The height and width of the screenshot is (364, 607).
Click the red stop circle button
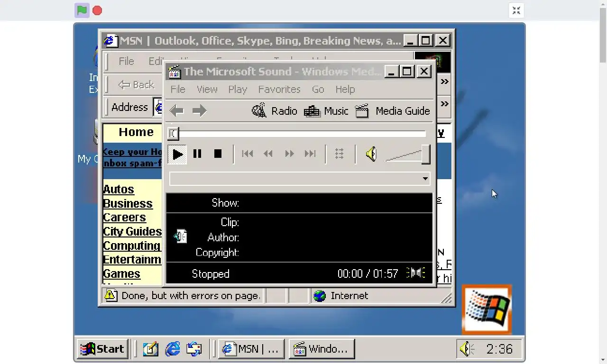[97, 10]
